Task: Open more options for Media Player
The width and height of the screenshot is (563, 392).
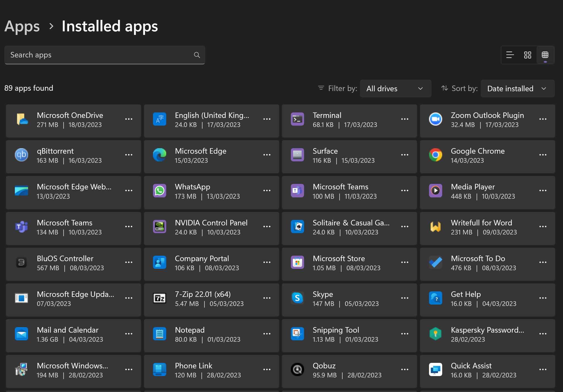Action: 543,191
